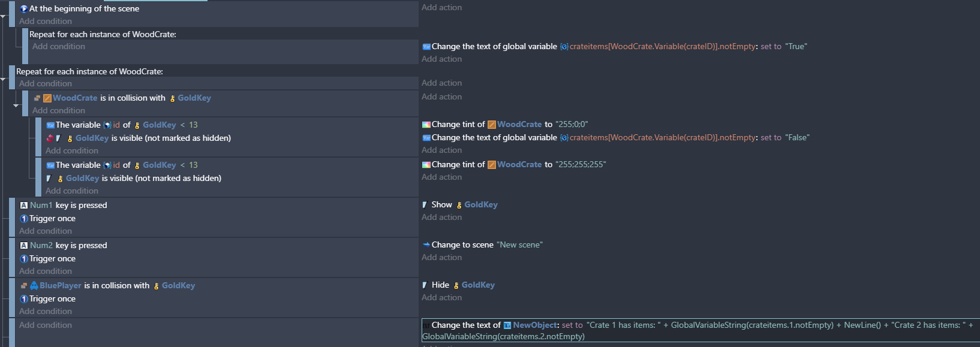Click 'Add action' beneath Change to scene action
The height and width of the screenshot is (347, 980).
coord(441,258)
